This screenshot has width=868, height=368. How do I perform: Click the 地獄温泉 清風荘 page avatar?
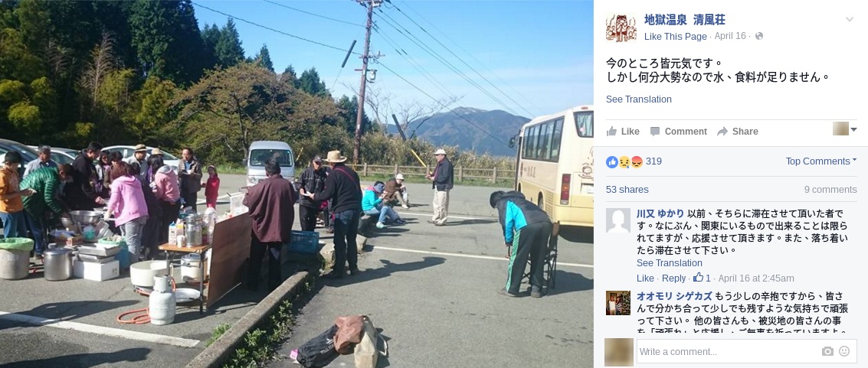(x=621, y=28)
